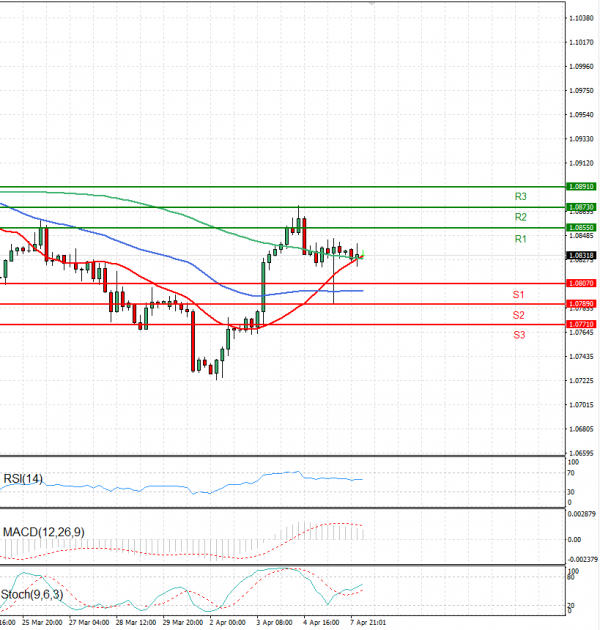The height and width of the screenshot is (630, 600).
Task: Click the 7 Apr 21:01 time label
Action: (x=368, y=622)
